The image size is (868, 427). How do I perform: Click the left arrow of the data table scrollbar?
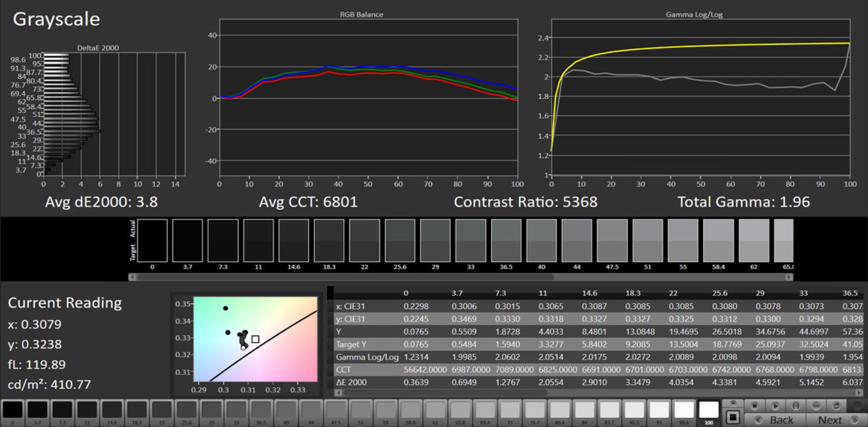point(338,393)
